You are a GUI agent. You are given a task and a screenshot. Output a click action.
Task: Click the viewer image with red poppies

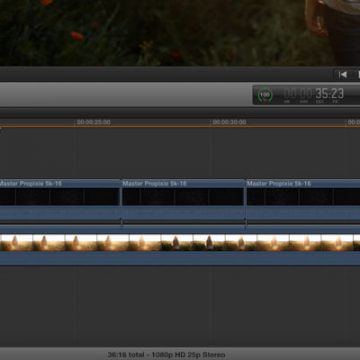180,33
